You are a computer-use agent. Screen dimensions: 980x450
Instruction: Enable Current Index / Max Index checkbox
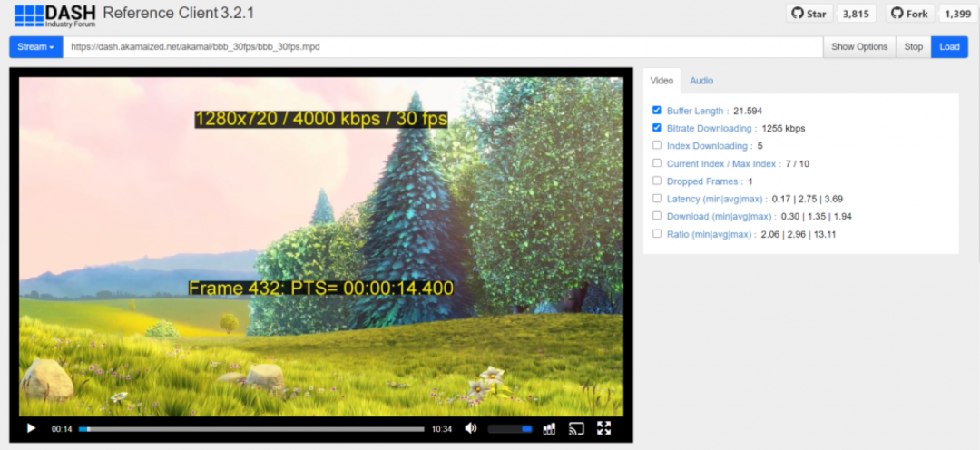[656, 162]
